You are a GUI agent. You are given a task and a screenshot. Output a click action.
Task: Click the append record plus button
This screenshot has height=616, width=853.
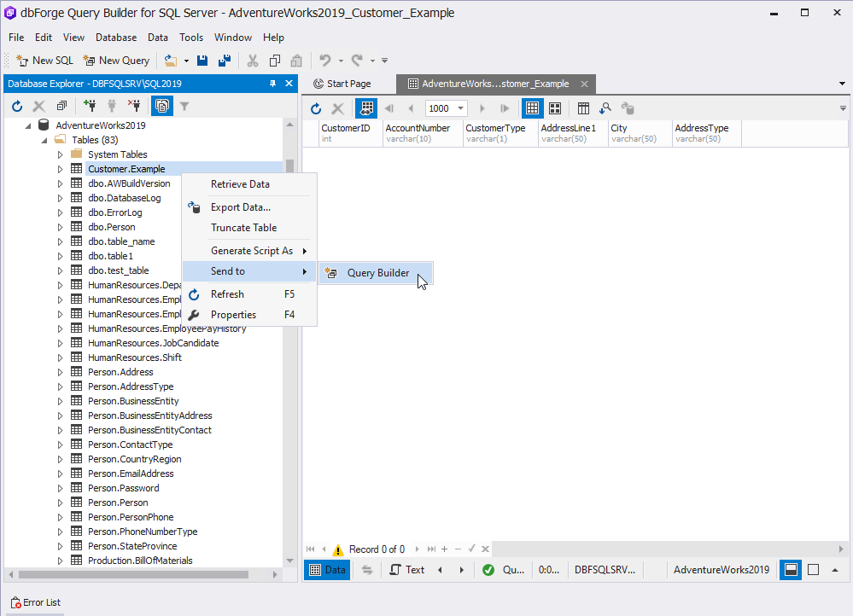pyautogui.click(x=444, y=549)
